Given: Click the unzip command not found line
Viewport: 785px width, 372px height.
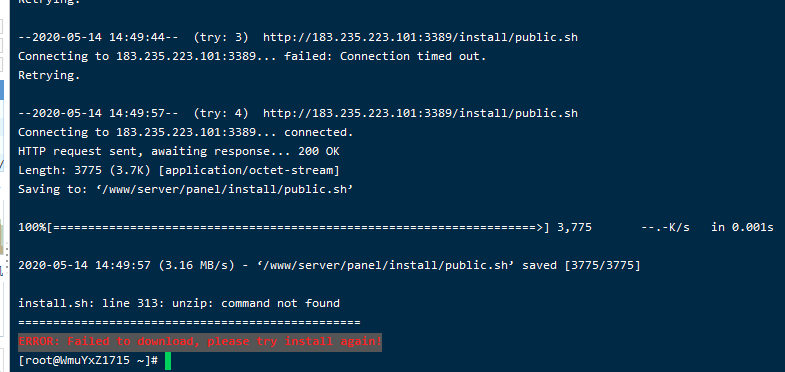Looking at the screenshot, I should [x=179, y=303].
